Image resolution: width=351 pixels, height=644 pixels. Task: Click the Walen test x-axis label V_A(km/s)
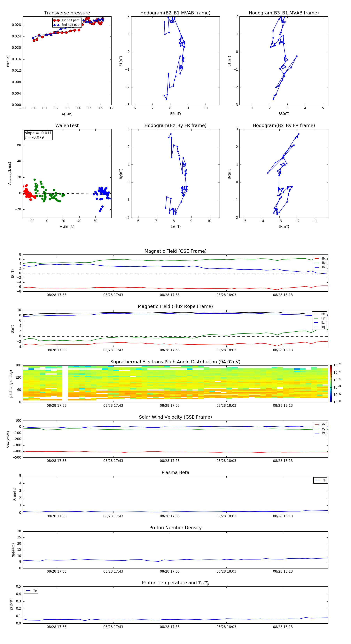tap(67, 227)
